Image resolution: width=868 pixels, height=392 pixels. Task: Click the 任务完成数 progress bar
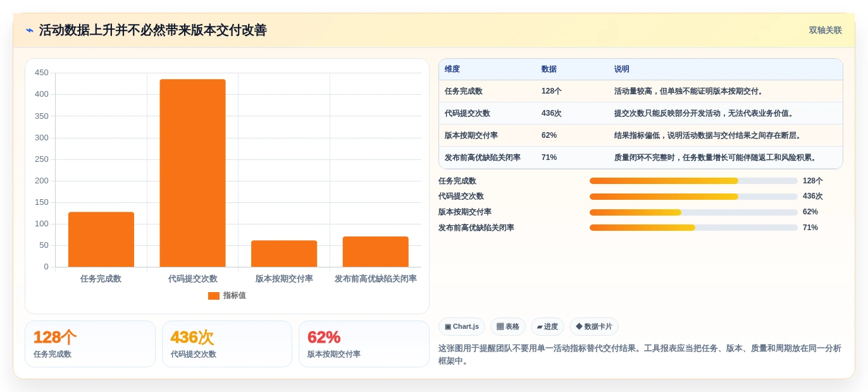(693, 181)
